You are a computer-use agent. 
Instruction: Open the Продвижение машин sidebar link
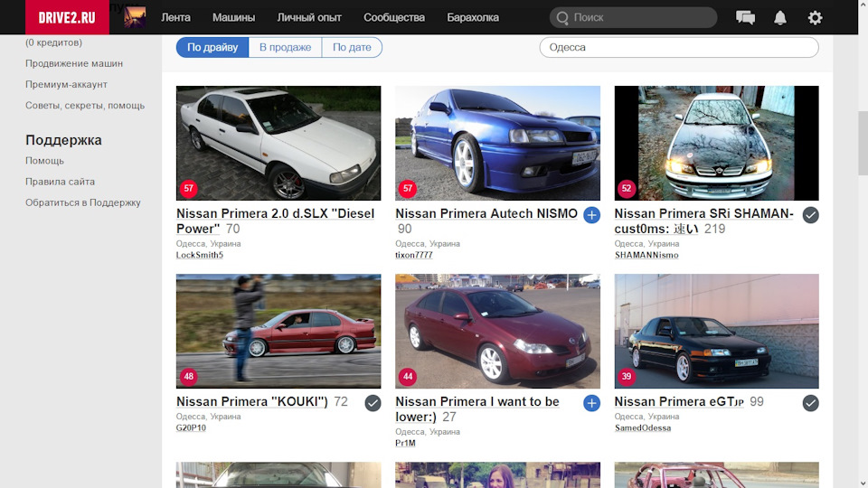[x=74, y=63]
